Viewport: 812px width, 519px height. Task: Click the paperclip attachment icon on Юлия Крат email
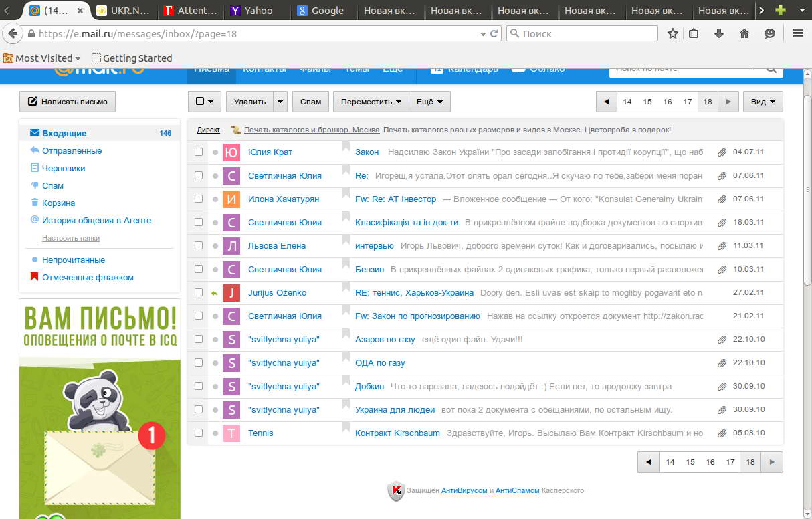722,152
